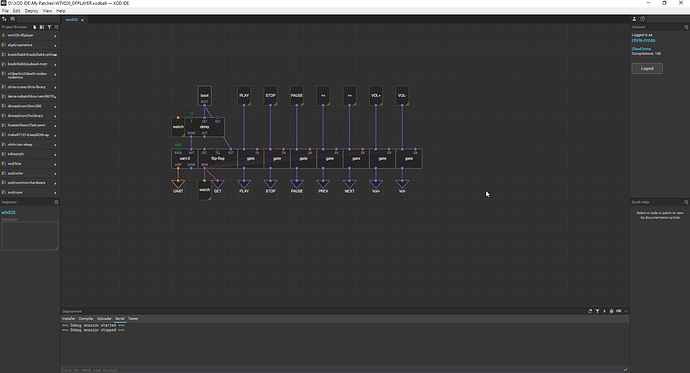Switch to the Compiler tab
Image resolution: width=690 pixels, height=373 pixels.
86,318
